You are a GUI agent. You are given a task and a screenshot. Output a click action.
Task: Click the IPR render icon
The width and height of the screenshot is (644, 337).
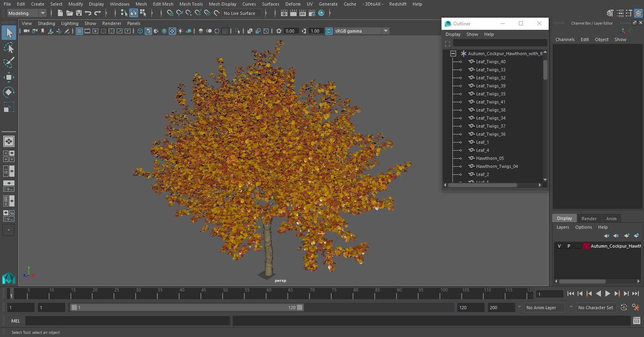pyautogui.click(x=302, y=13)
